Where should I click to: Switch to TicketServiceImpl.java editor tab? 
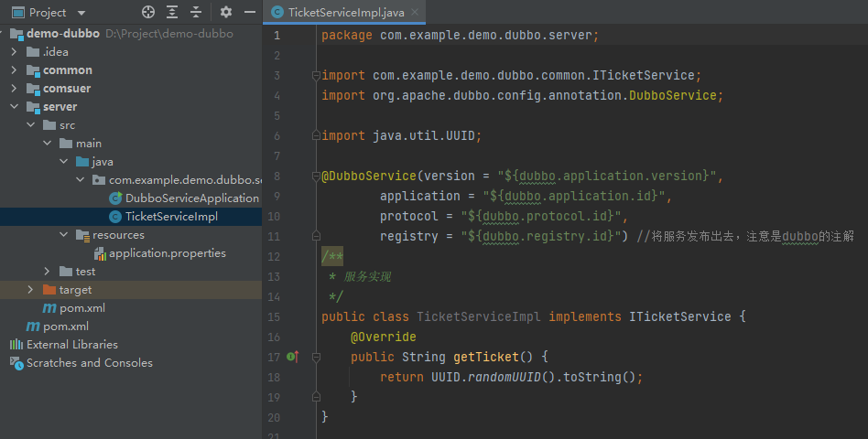coord(346,13)
